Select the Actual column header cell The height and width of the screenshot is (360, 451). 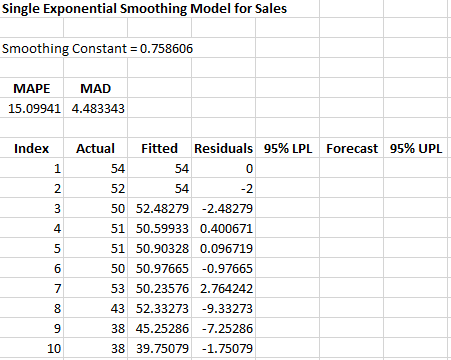(96, 149)
